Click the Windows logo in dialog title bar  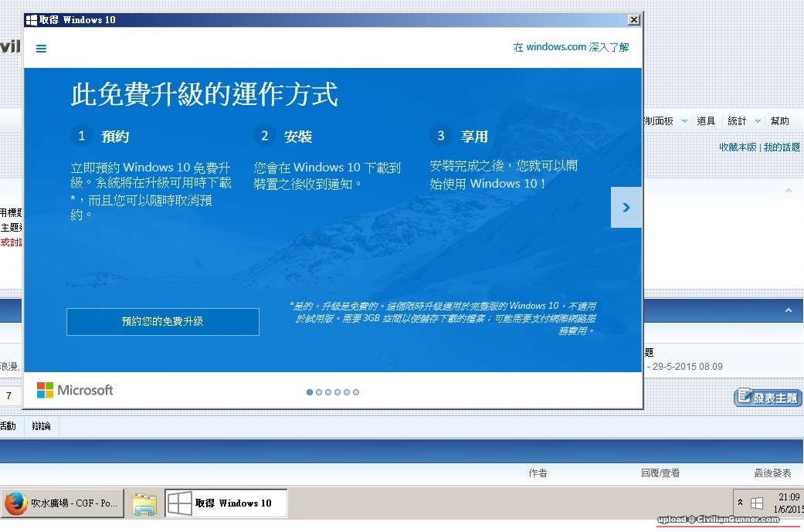click(x=32, y=20)
